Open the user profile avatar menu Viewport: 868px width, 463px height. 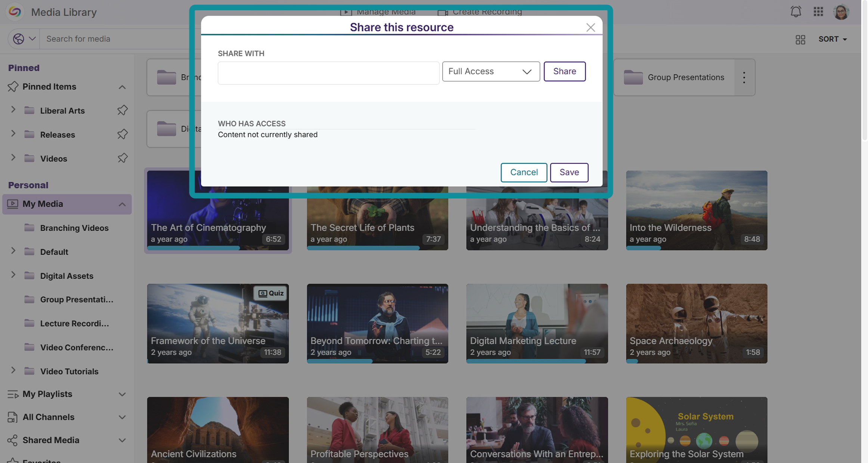(x=841, y=12)
